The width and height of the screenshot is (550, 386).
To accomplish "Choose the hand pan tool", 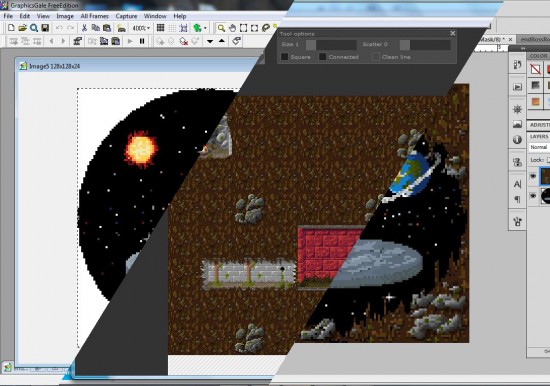I will tap(232, 28).
